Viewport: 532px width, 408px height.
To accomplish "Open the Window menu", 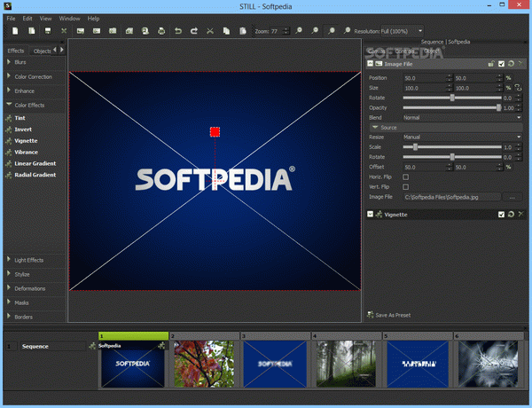I will (69, 19).
